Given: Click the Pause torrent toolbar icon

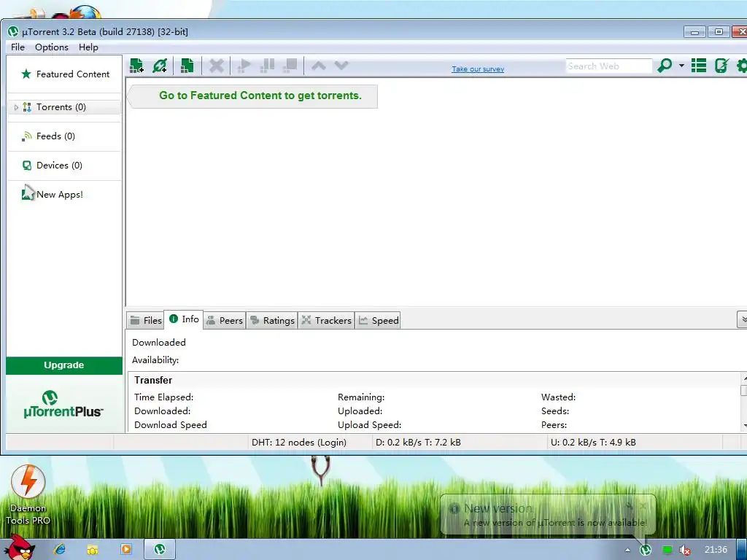Looking at the screenshot, I should [267, 66].
